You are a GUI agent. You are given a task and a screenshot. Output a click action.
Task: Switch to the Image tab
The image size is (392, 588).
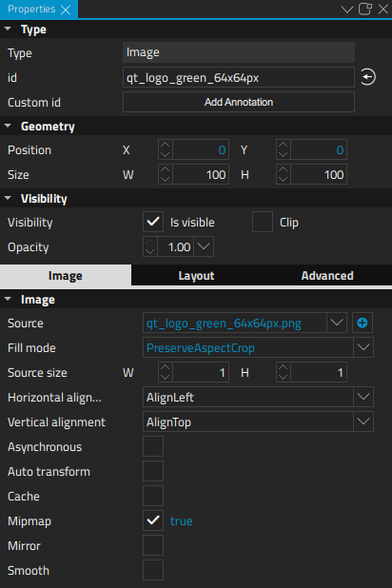(66, 276)
